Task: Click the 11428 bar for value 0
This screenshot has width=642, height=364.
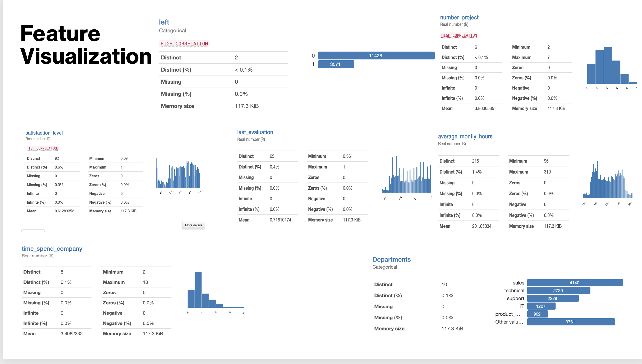Action: pos(376,55)
